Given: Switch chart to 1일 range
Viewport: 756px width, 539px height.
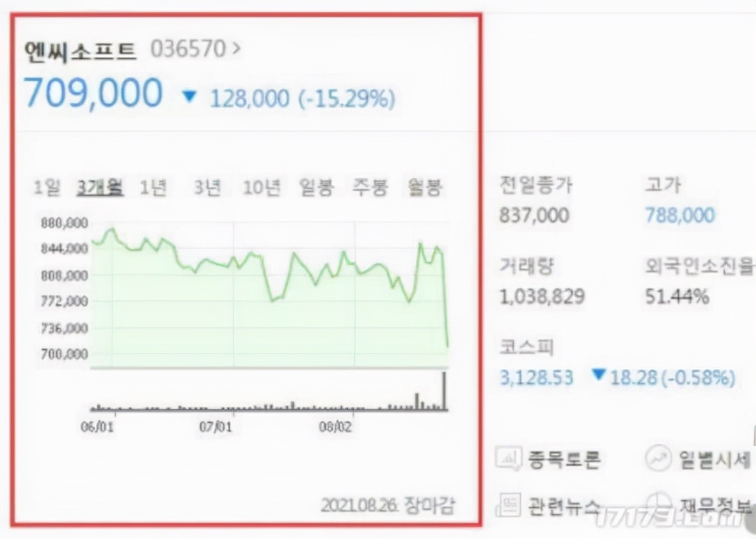Looking at the screenshot, I should coord(47,188).
